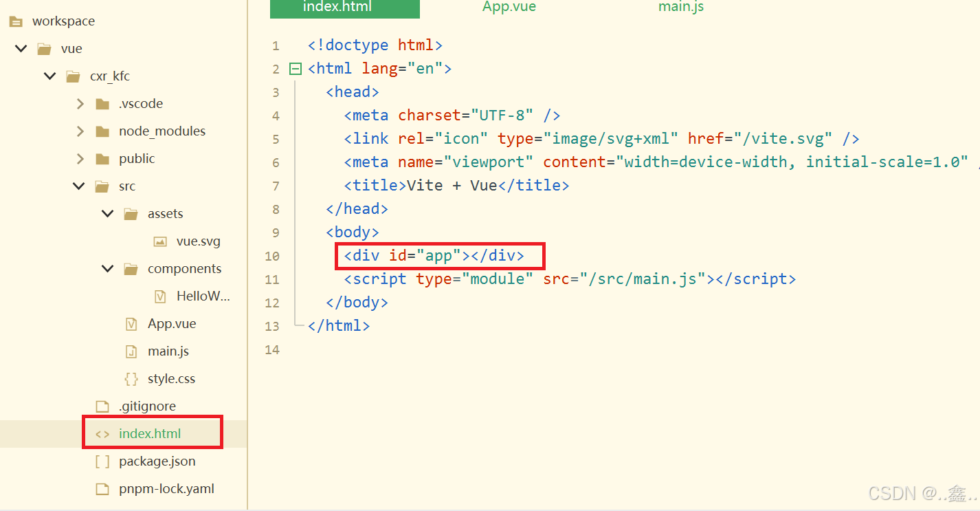Click the cxr_kfc folder icon
This screenshot has width=980, height=511.
(x=73, y=76)
